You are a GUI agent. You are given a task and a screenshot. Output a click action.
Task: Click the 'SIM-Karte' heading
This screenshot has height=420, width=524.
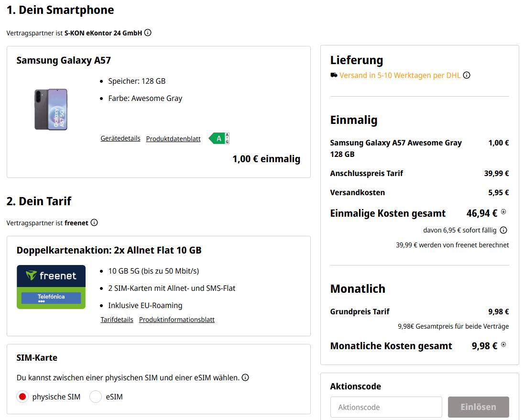point(37,357)
